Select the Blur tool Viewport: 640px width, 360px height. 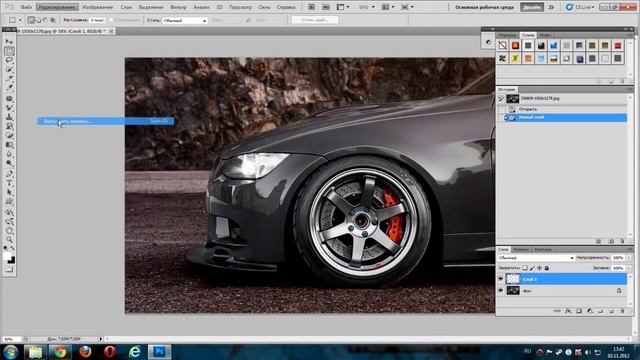9,154
